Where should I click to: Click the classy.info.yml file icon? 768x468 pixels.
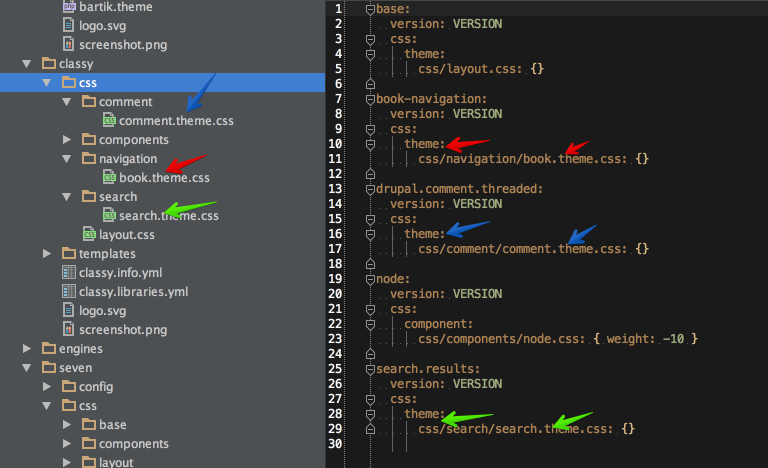coord(69,272)
